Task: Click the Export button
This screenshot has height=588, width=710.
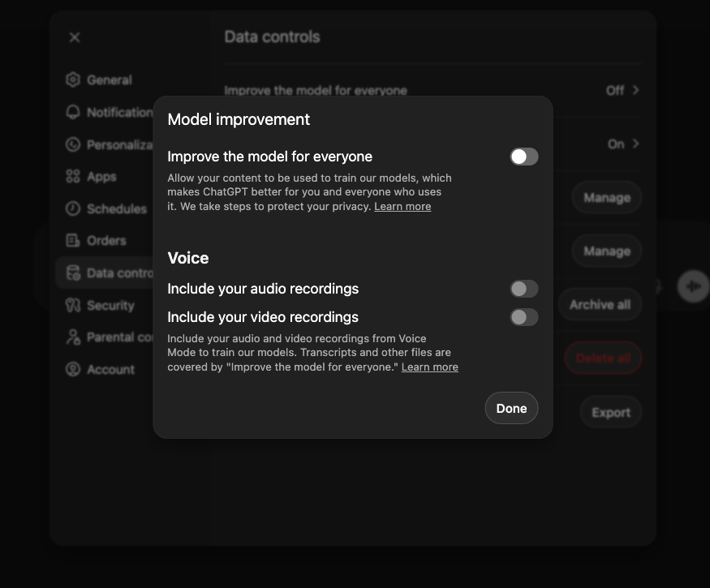Action: pyautogui.click(x=611, y=412)
